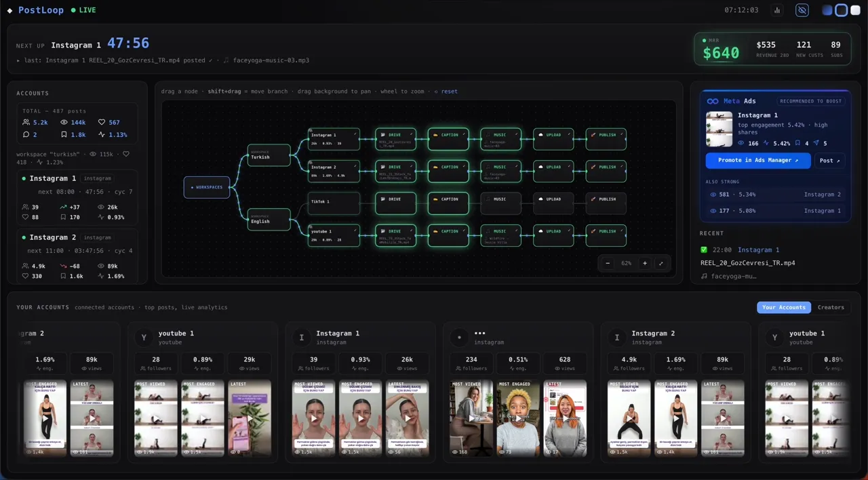Viewport: 868px width, 480px height.
Task: Select the Turkish workspace node
Action: pos(269,155)
